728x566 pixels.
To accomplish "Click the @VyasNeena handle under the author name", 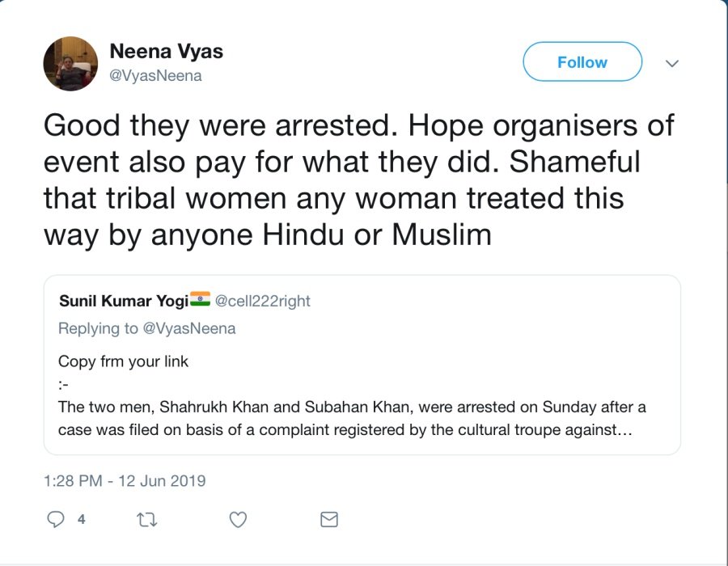I will [155, 76].
